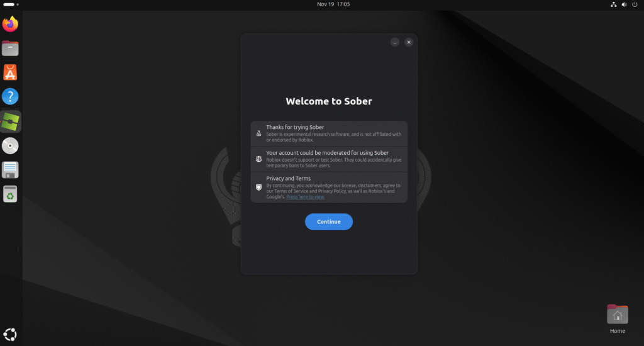This screenshot has height=346, width=644.
Task: Click the 'Welcome to Sober' title
Action: pyautogui.click(x=328, y=101)
